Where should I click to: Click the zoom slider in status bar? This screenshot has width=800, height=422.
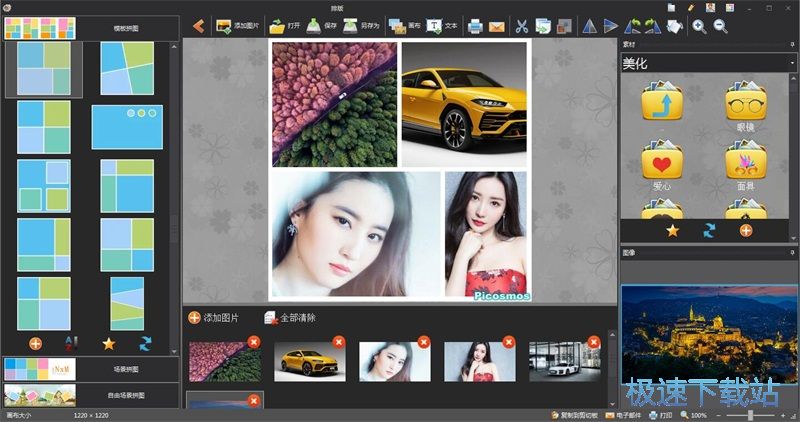pos(752,415)
